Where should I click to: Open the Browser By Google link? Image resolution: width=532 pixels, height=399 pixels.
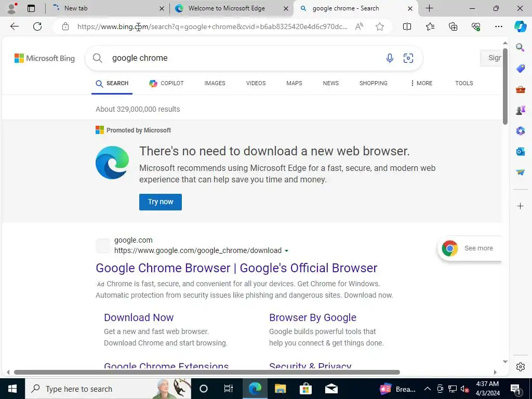click(x=312, y=317)
